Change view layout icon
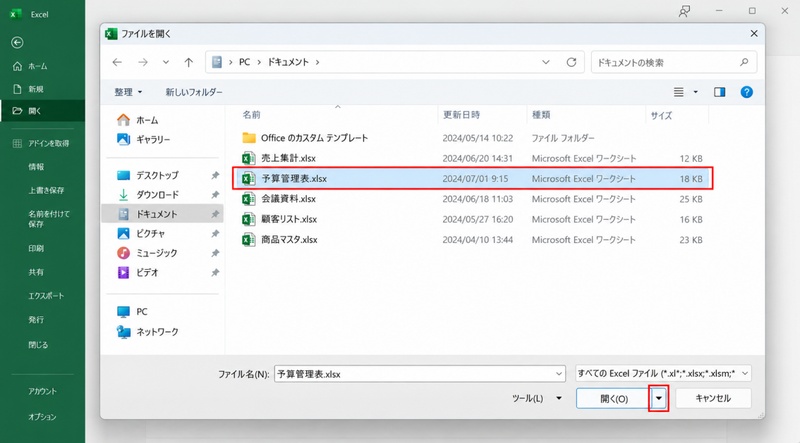The image size is (800, 443). [x=679, y=92]
